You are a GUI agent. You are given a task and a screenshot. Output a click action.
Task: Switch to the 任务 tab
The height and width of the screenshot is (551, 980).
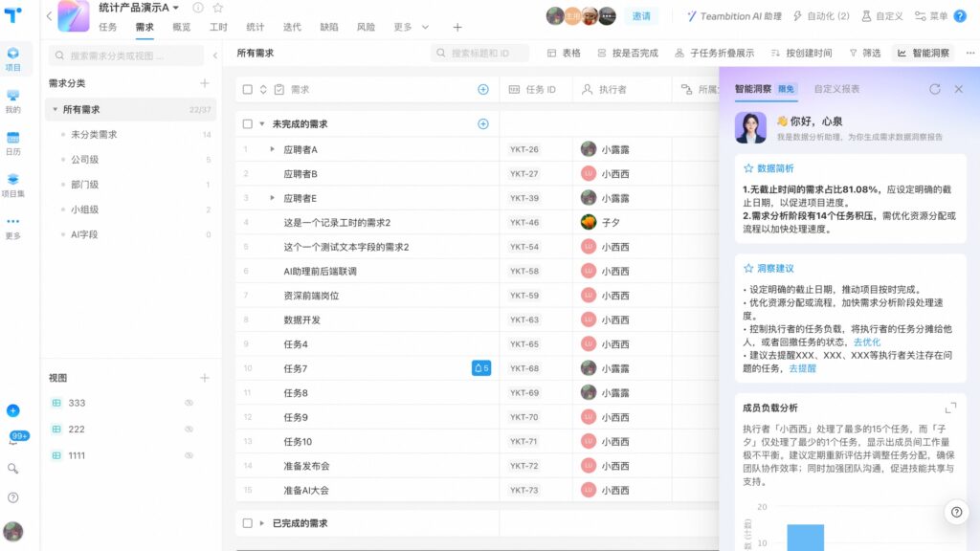[x=107, y=27]
